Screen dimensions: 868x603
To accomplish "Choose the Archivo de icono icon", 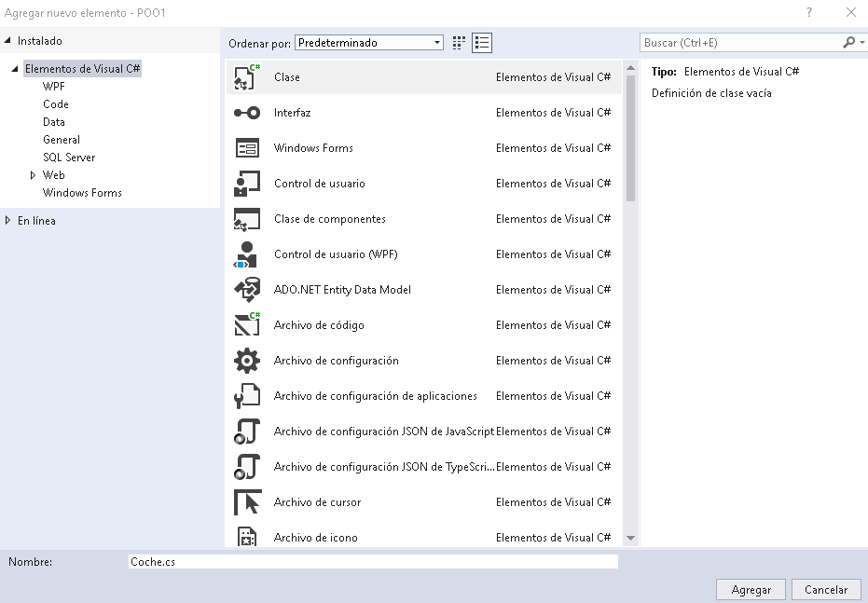I will pyautogui.click(x=247, y=536).
